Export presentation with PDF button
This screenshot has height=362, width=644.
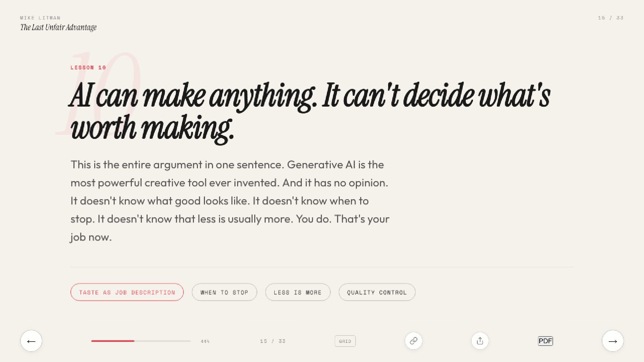545,341
